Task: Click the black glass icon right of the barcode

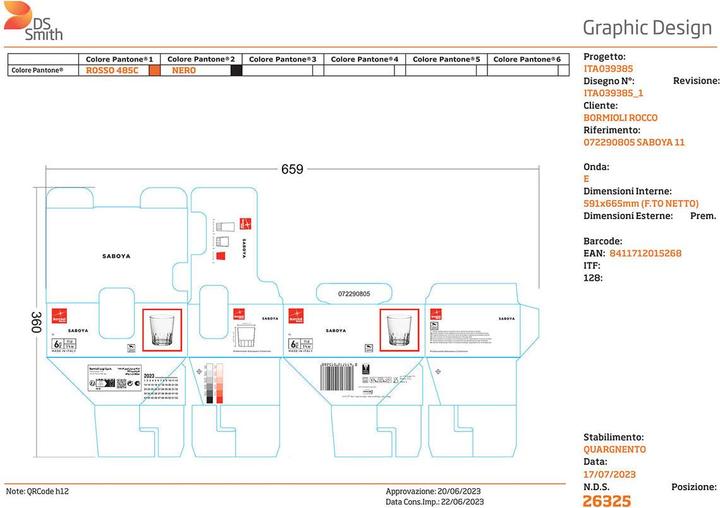Action: click(x=366, y=369)
